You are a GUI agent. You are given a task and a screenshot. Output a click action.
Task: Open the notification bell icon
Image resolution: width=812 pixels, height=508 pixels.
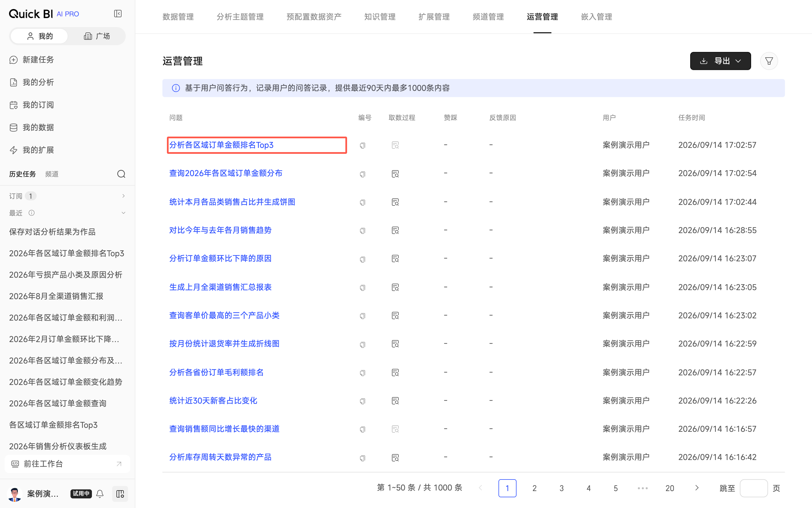tap(100, 494)
